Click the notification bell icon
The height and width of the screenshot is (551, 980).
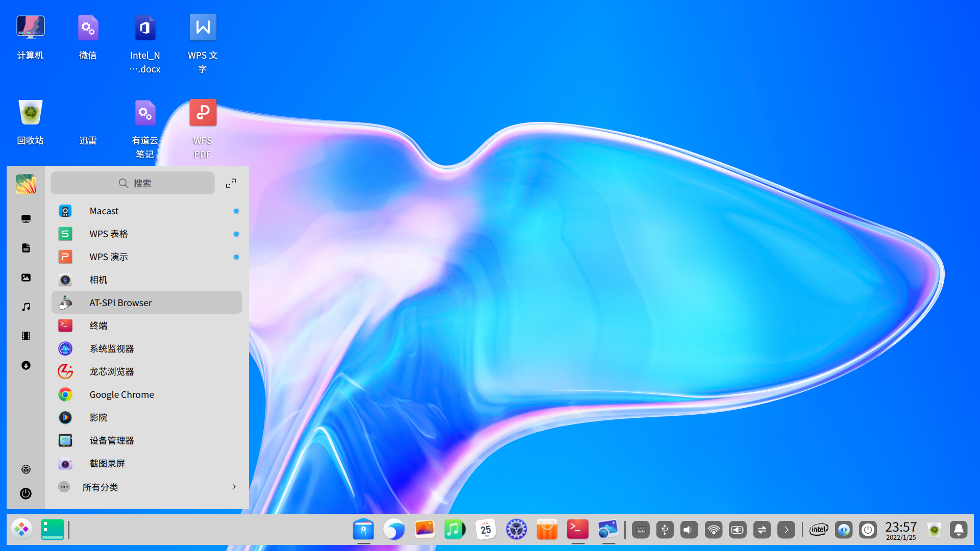[959, 530]
